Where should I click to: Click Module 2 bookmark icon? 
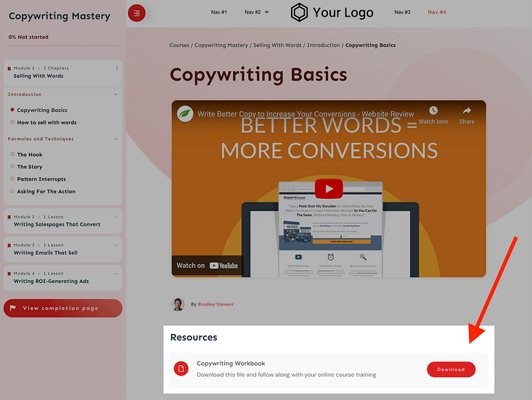9,217
